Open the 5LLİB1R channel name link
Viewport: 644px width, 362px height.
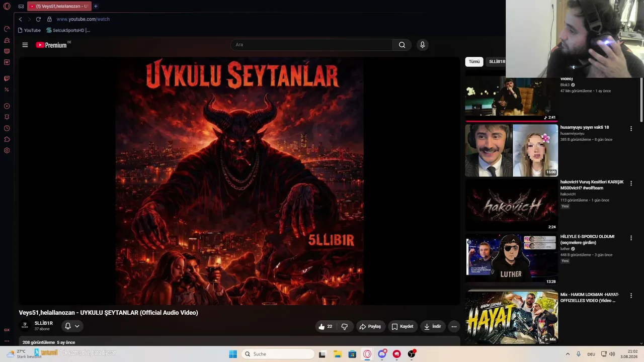[x=44, y=323]
